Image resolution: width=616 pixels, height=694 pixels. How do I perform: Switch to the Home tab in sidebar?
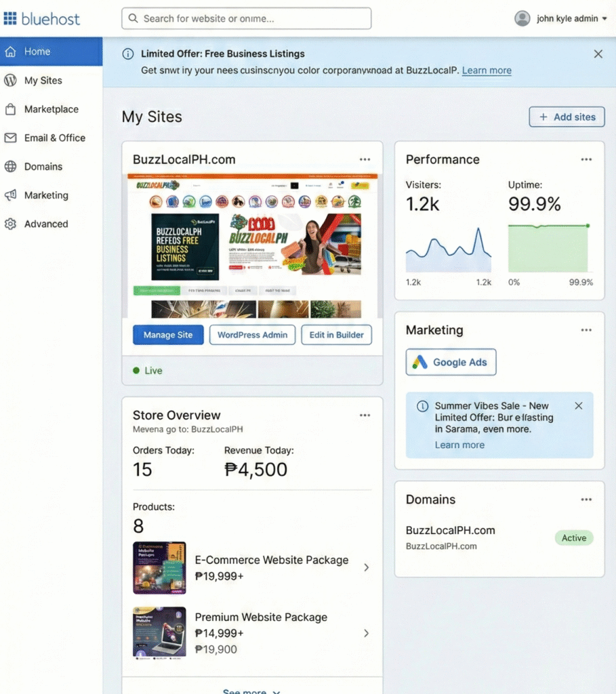click(x=37, y=51)
